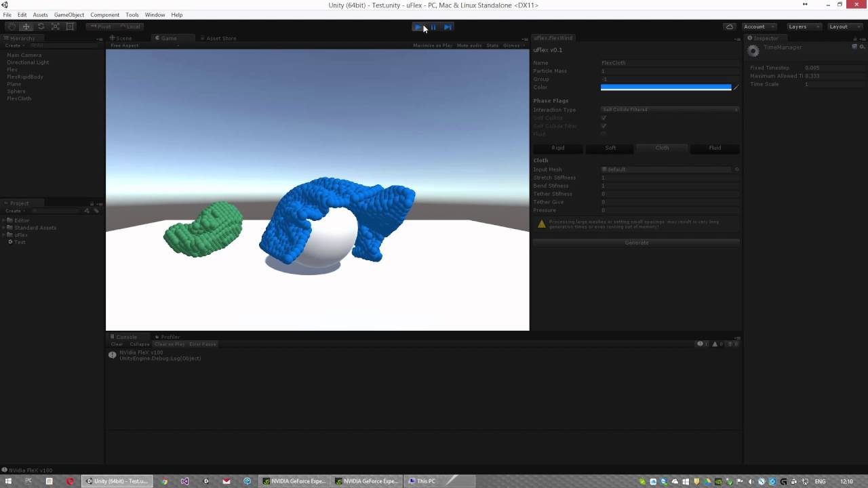868x488 pixels.
Task: Select the Cloth body type button
Action: (663, 148)
